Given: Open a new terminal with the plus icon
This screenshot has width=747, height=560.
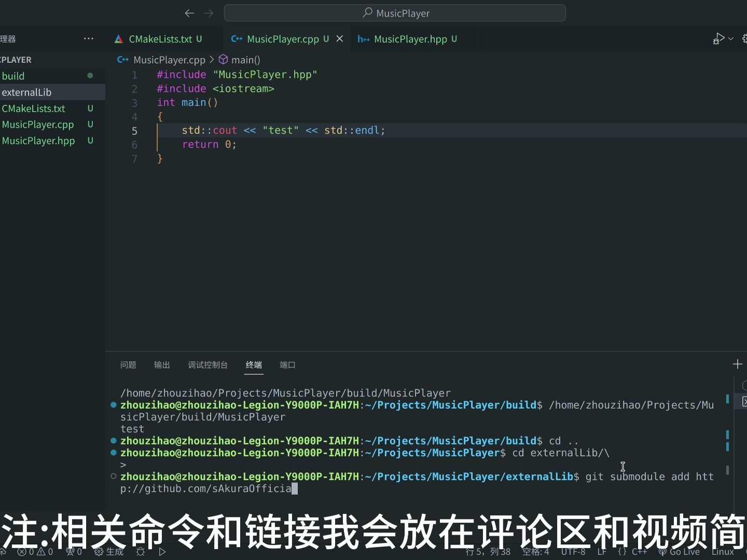Looking at the screenshot, I should [738, 364].
